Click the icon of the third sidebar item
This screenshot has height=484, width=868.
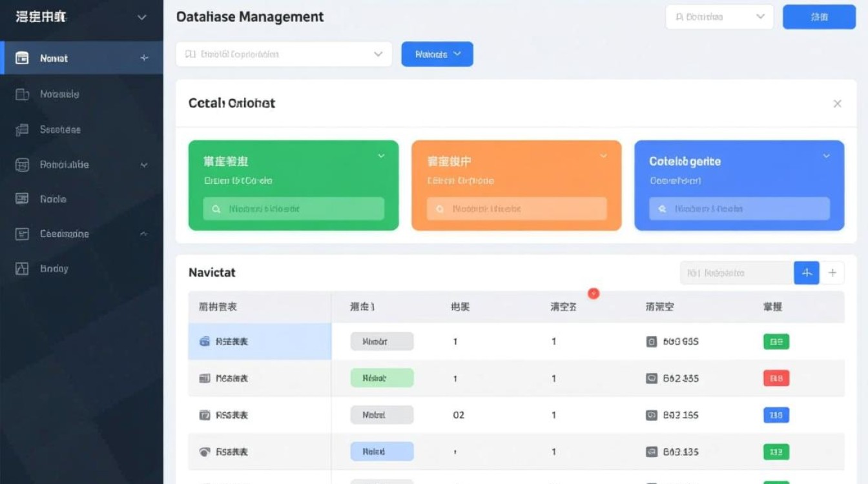(22, 130)
